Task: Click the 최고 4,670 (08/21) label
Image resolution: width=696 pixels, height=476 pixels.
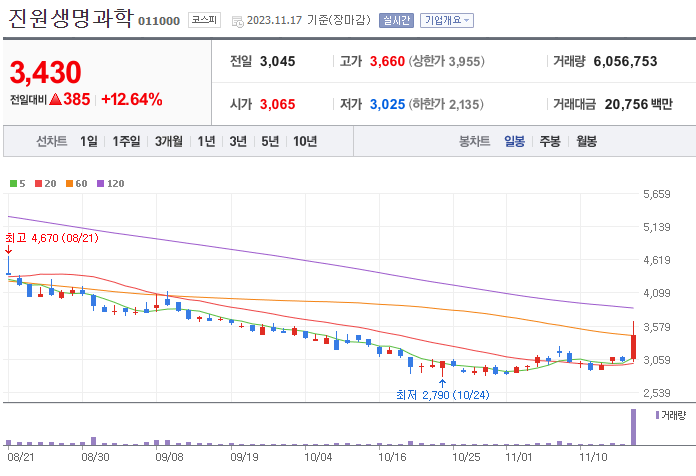Action: (x=52, y=238)
